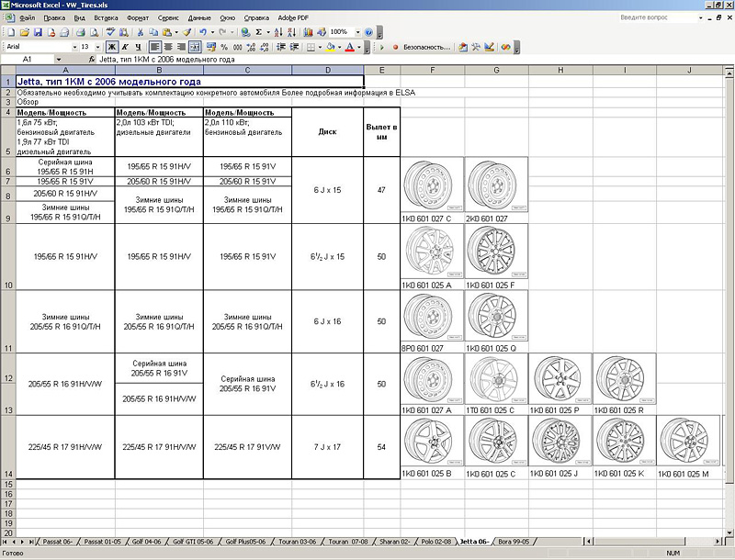Viewport: 735px width, 560px height.
Task: Sort ascending with the A-Z icon
Action: [x=278, y=32]
